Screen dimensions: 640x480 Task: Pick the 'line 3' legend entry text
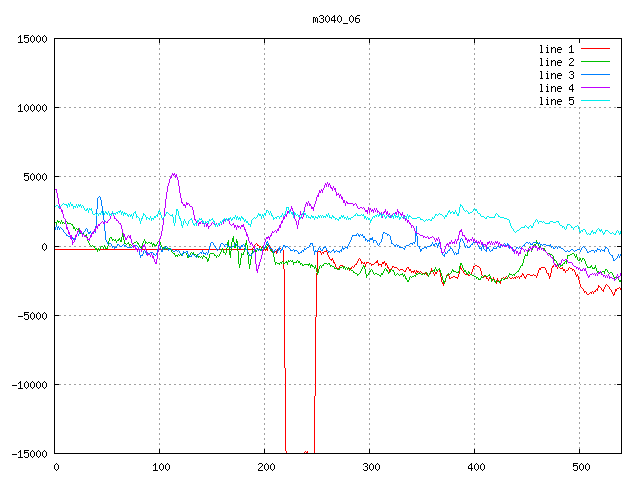coord(556,75)
